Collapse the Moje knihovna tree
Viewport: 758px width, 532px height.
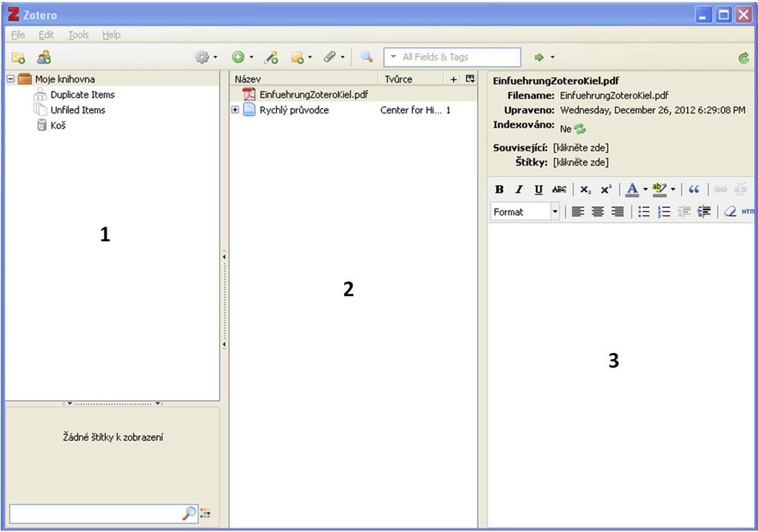(x=10, y=78)
